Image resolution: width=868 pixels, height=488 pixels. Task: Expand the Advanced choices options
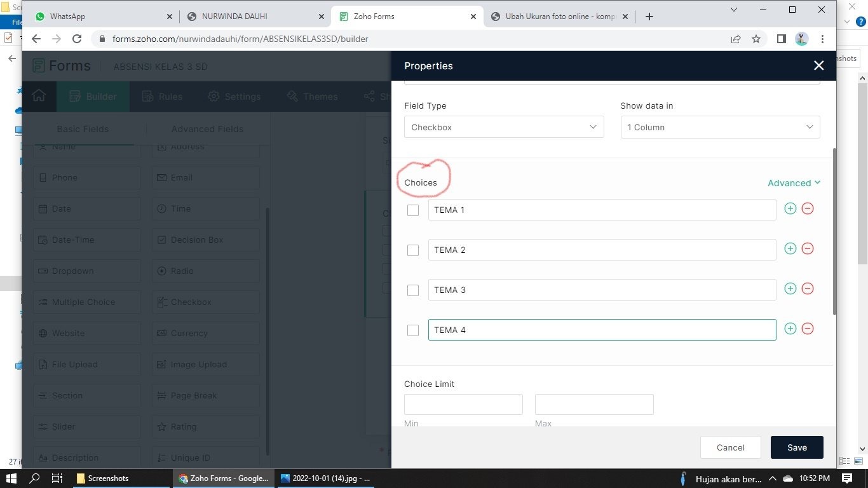pos(794,183)
